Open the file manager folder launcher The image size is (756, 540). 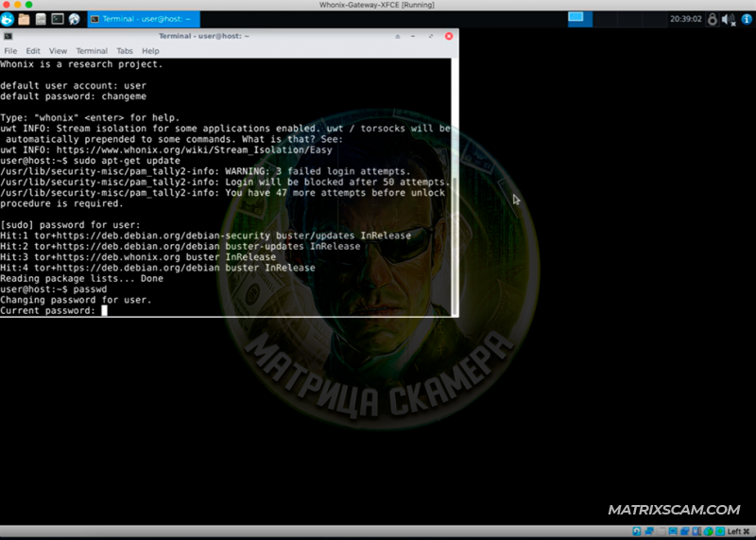click(24, 19)
